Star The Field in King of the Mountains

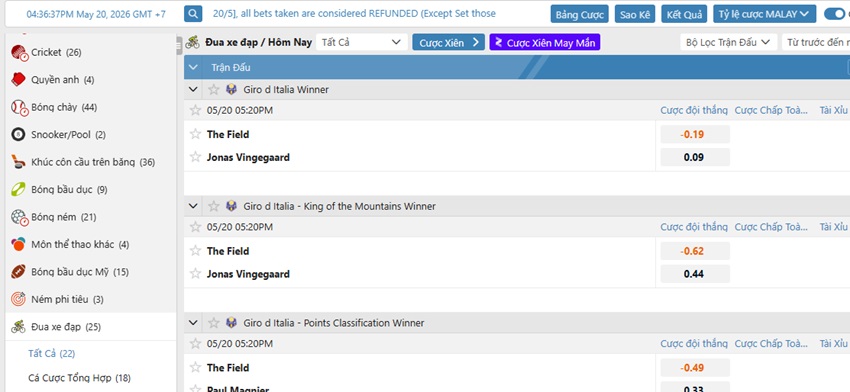coord(195,250)
